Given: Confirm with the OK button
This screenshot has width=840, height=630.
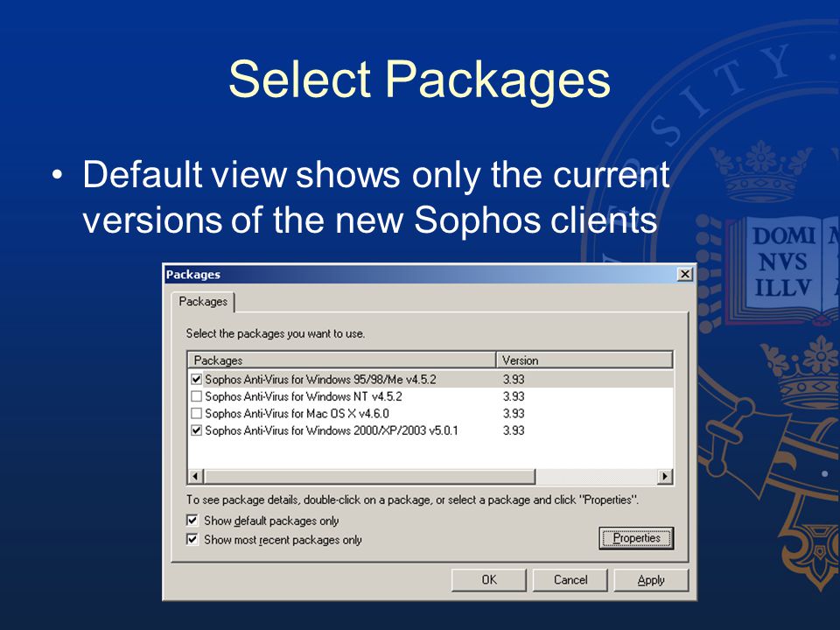Looking at the screenshot, I should point(488,580).
